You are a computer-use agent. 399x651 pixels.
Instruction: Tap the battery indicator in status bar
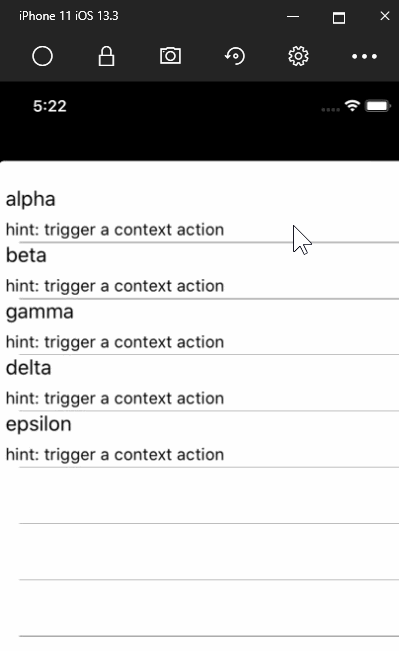coord(377,106)
